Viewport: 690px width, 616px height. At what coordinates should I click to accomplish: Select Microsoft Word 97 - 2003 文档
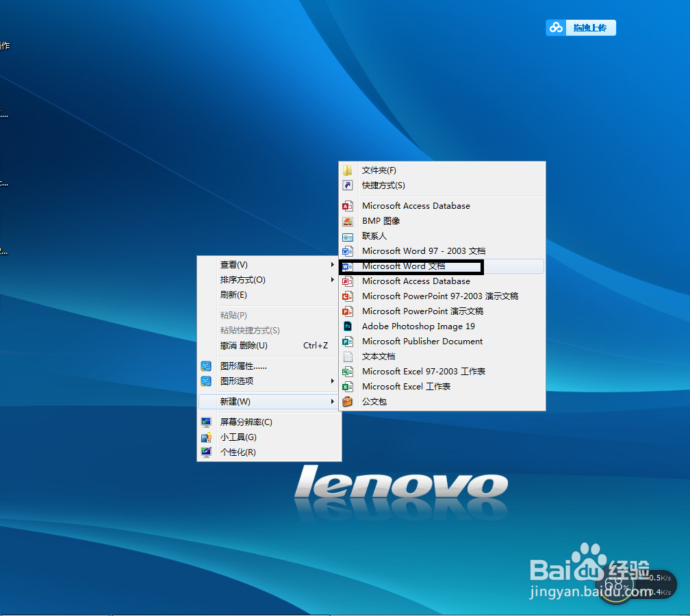442,251
